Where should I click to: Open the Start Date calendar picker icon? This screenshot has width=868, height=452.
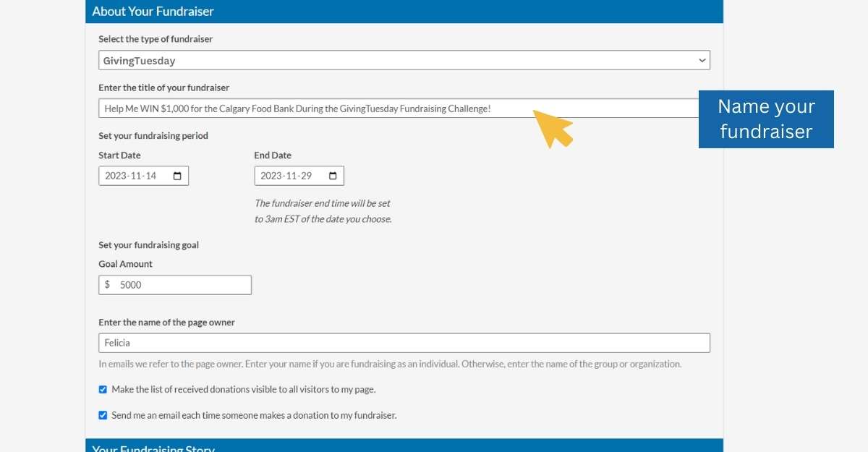click(x=177, y=176)
